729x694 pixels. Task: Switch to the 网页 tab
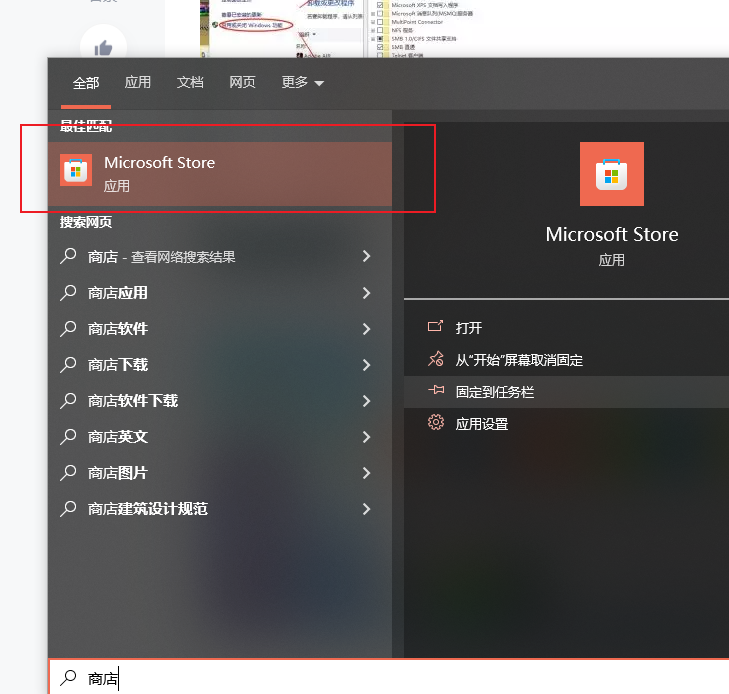click(242, 82)
